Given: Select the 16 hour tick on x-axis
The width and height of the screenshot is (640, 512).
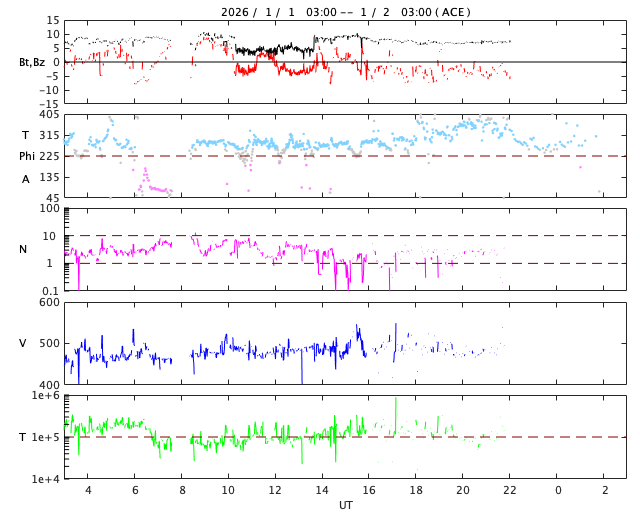Looking at the screenshot, I should tap(369, 490).
